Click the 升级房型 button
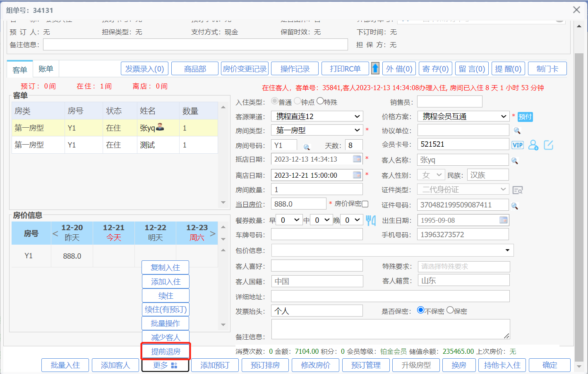The image size is (588, 374). [x=416, y=365]
